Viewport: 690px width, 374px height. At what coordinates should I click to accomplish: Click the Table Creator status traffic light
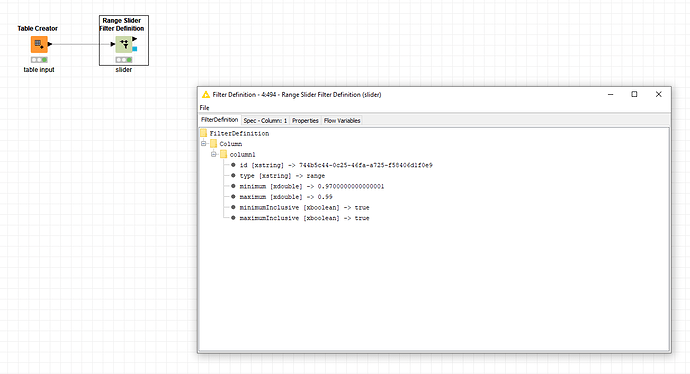(x=39, y=59)
